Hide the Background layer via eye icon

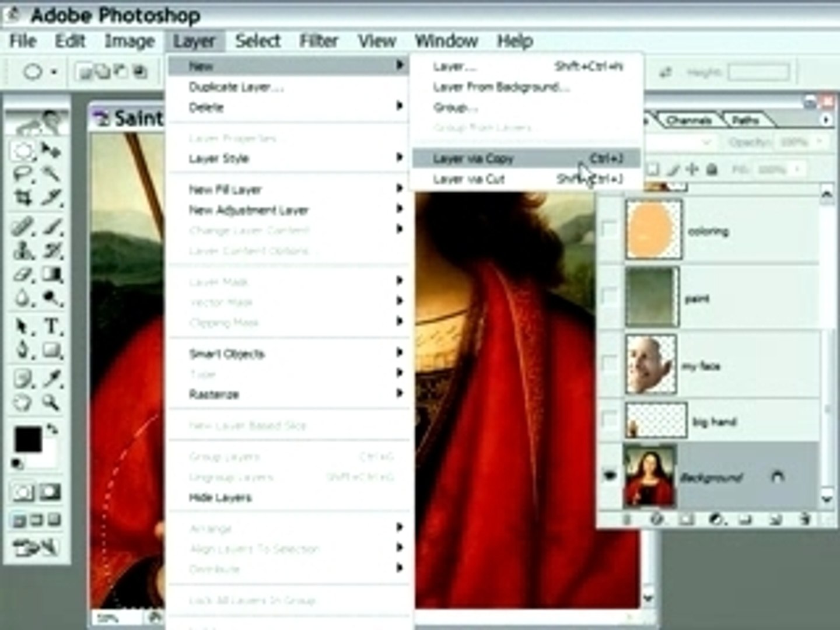click(609, 476)
